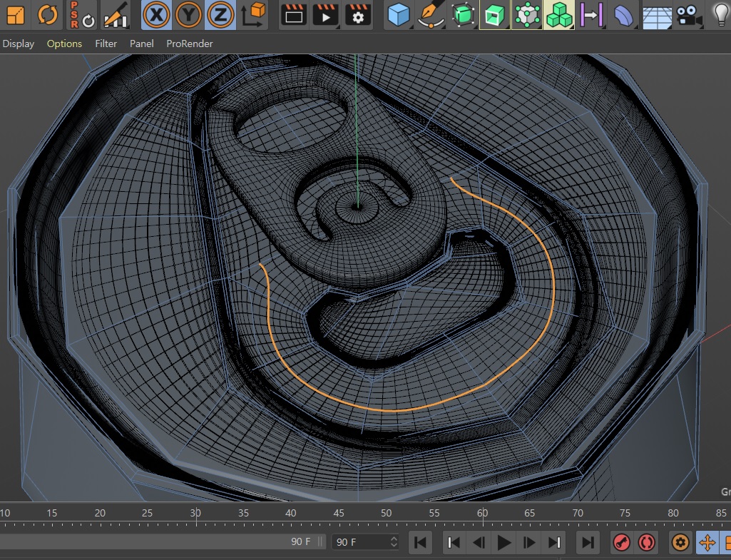The width and height of the screenshot is (731, 560).
Task: Click the Light bulb icon
Action: click(x=721, y=14)
